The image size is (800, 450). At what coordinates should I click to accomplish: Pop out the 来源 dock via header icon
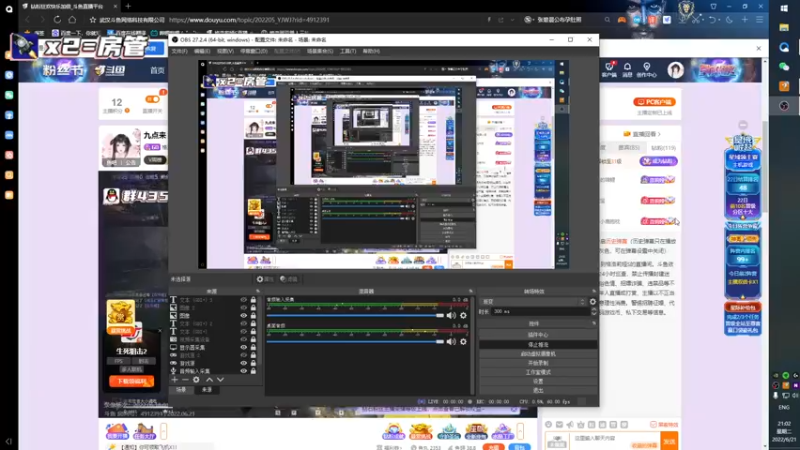pos(258,291)
